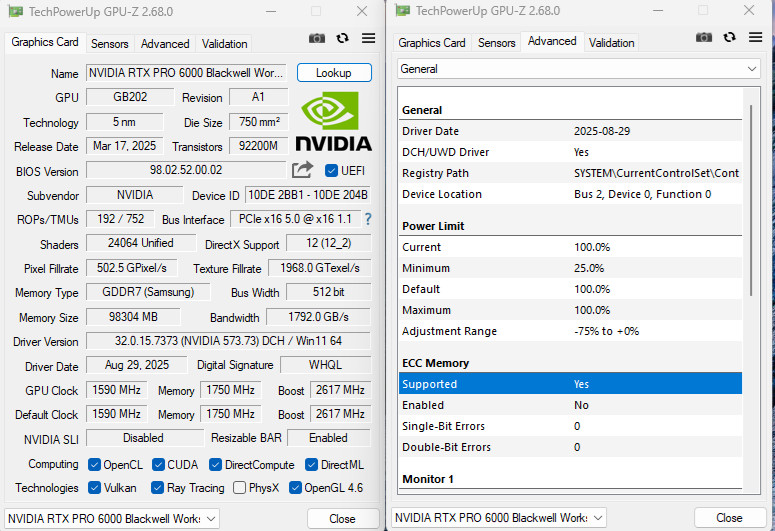
Task: Click the NVIDIA logo image
Action: [334, 121]
